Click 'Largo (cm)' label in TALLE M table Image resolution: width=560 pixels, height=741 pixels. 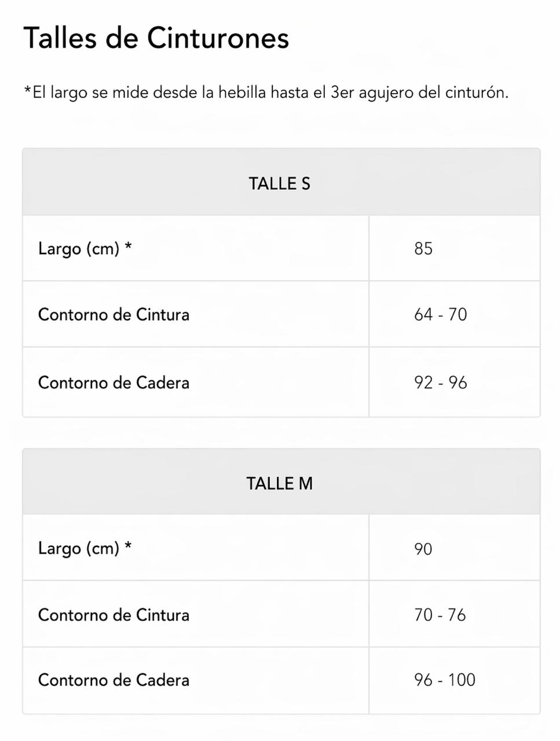[78, 548]
